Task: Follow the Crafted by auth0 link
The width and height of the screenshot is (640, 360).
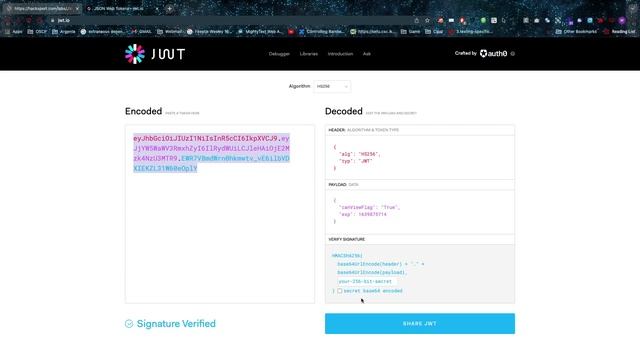Action: (x=481, y=53)
